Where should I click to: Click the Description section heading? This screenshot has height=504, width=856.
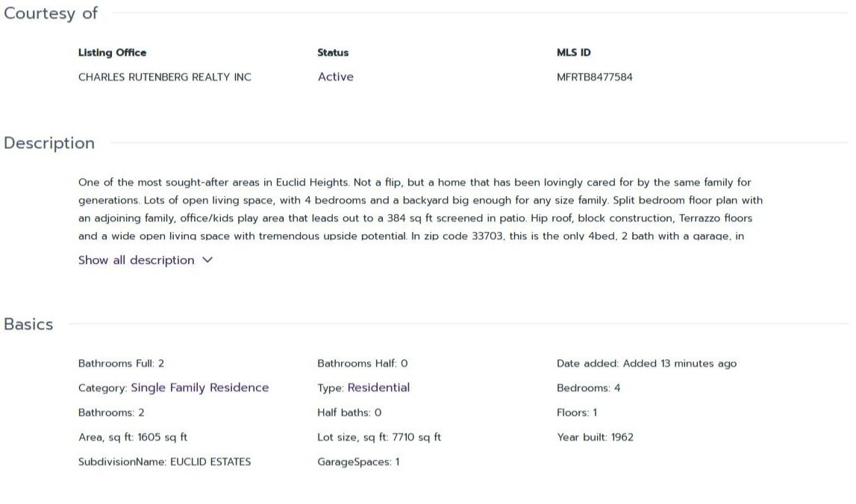(49, 143)
